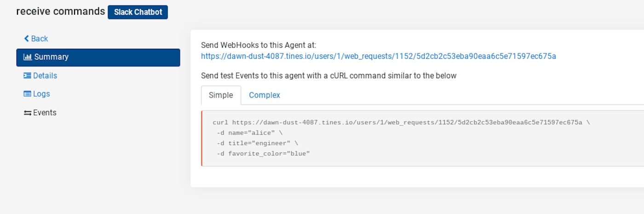
Task: Click the Summary bar chart icon
Action: click(x=28, y=57)
